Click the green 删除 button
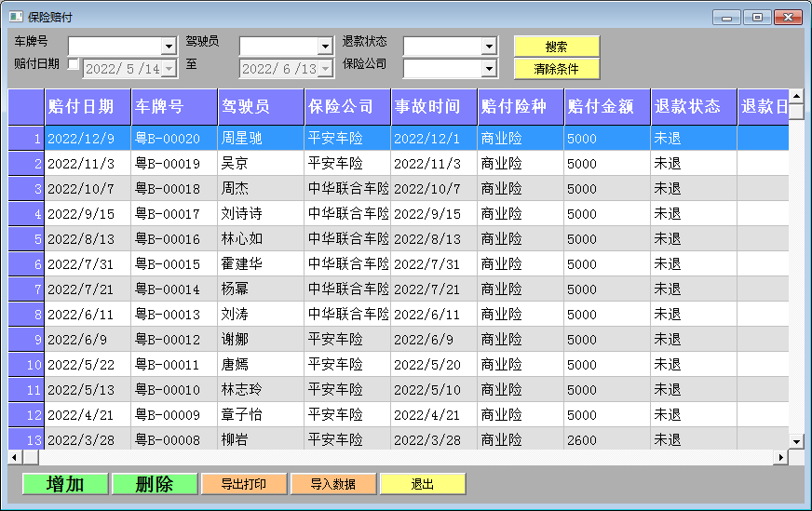The image size is (812, 511). (155, 484)
